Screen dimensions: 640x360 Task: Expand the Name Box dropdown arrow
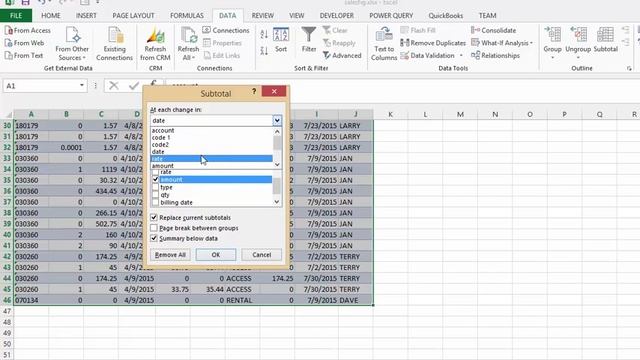click(82, 86)
